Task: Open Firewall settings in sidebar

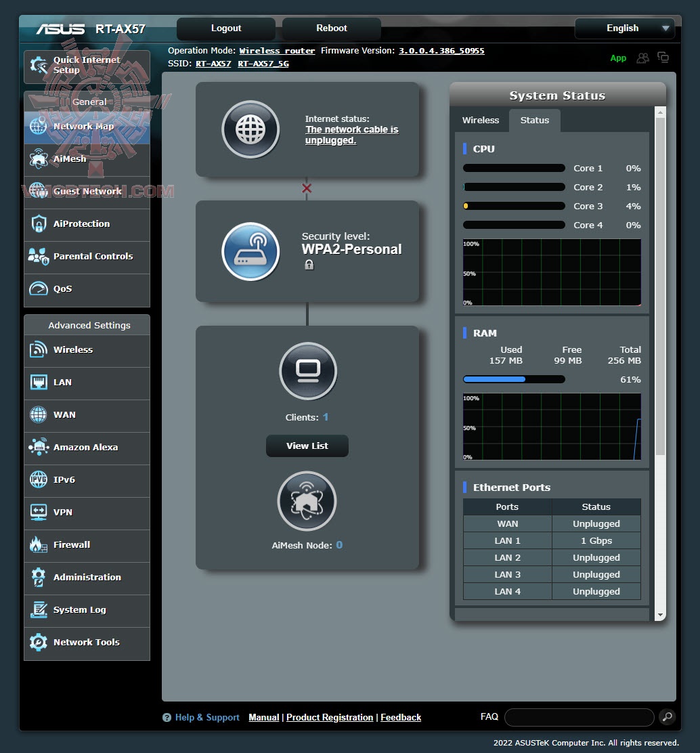Action: (x=87, y=544)
